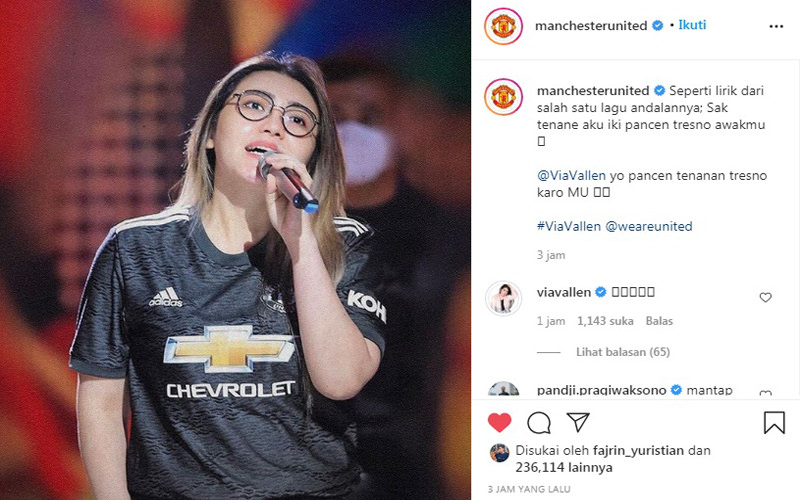
Task: Open Manchester United avatar in header
Action: 503,26
